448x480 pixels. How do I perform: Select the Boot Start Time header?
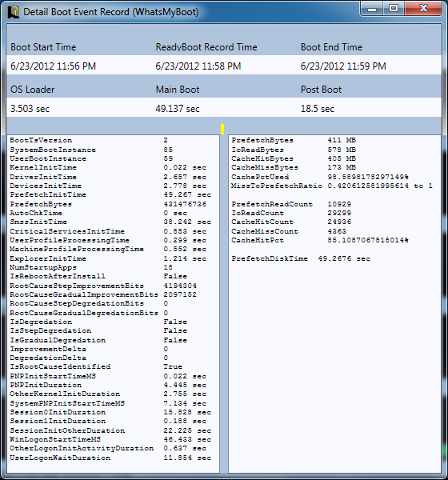tap(43, 47)
